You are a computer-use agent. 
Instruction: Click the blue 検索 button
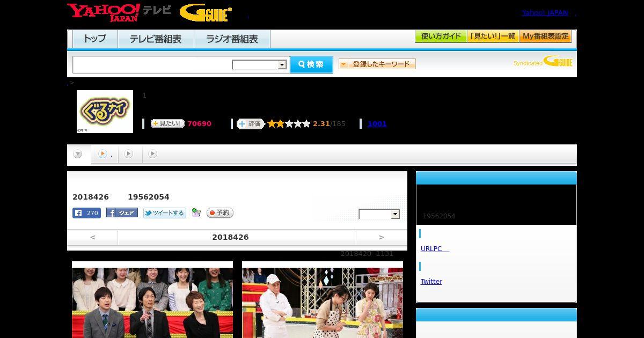click(311, 64)
